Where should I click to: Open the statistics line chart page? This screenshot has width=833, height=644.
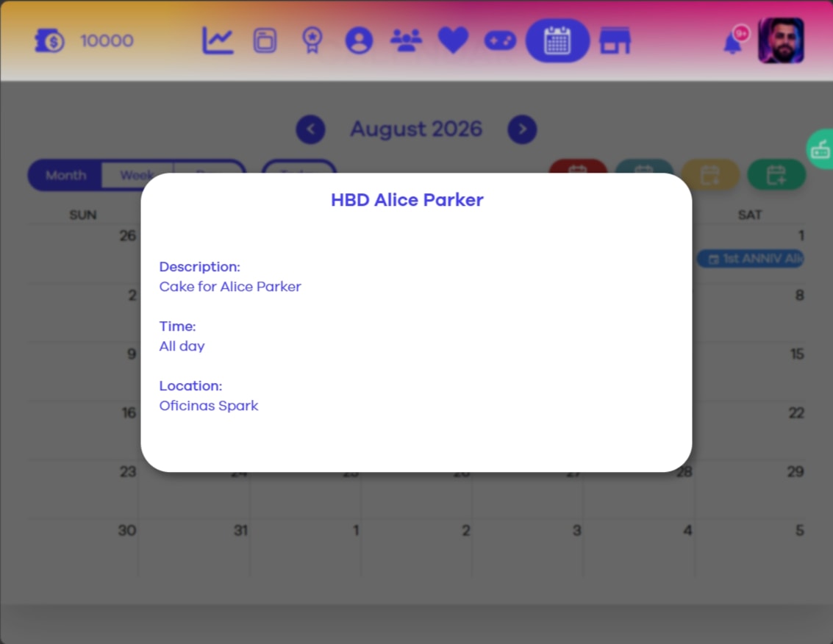tap(218, 40)
